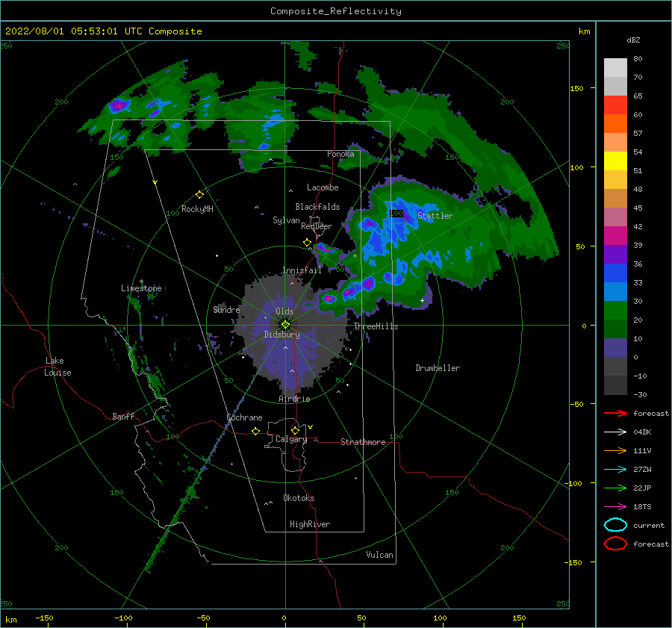Select the Okotoks label

coord(299,498)
